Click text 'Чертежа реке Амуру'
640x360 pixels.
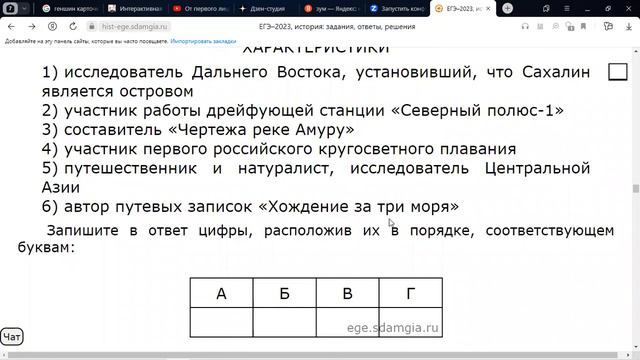click(x=261, y=130)
